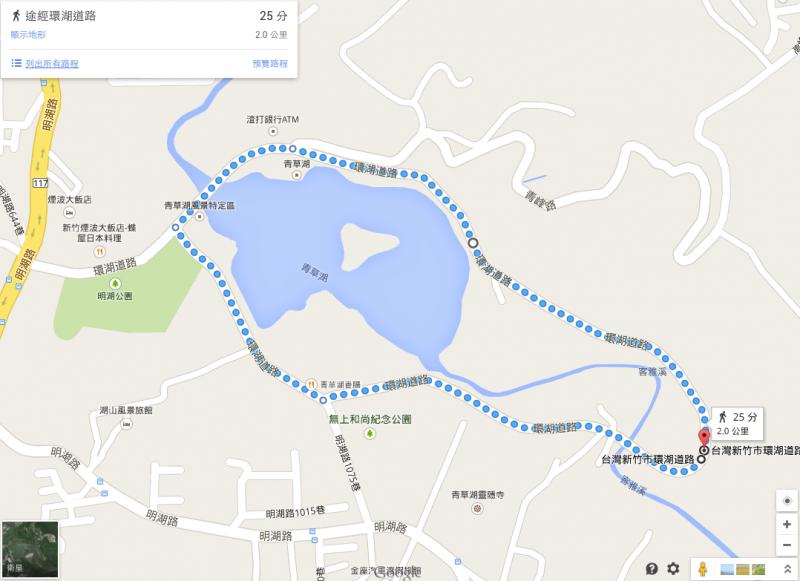Select 青草湖靈隱寺 temple marker
Screen dimensions: 800x581
[477, 509]
